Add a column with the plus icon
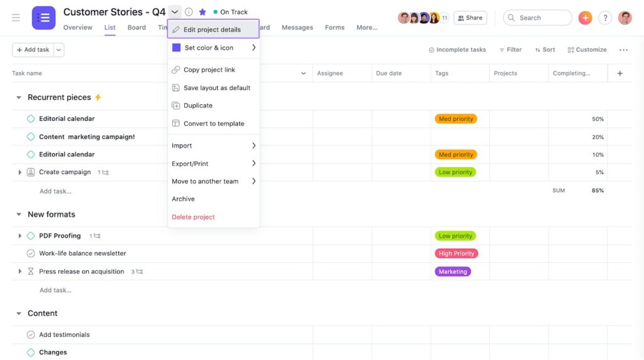Image resolution: width=644 pixels, height=360 pixels. pyautogui.click(x=619, y=73)
